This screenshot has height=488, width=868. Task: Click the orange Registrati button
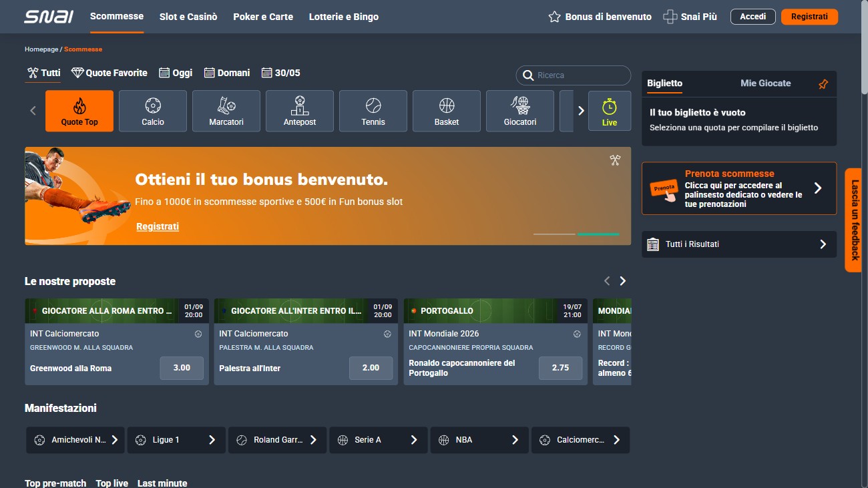click(809, 17)
